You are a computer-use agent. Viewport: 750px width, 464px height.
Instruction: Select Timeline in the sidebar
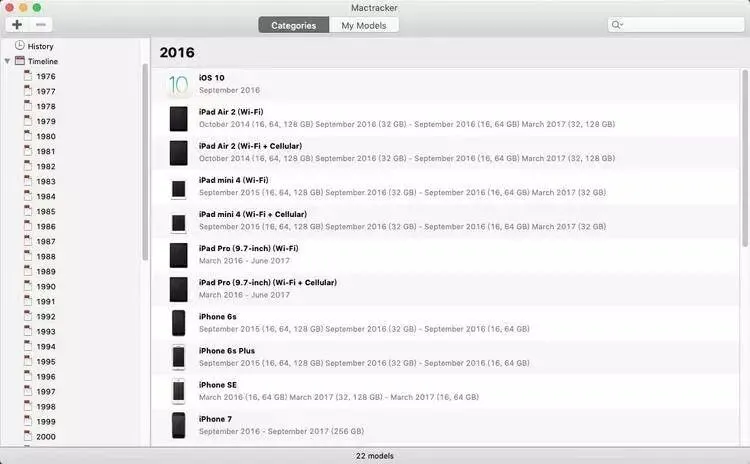point(43,61)
